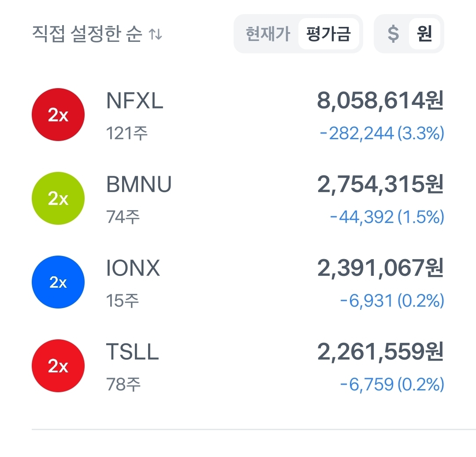476x457 pixels.
Task: Click TSLL loss -6,759 (0.2%)
Action: coord(392,385)
